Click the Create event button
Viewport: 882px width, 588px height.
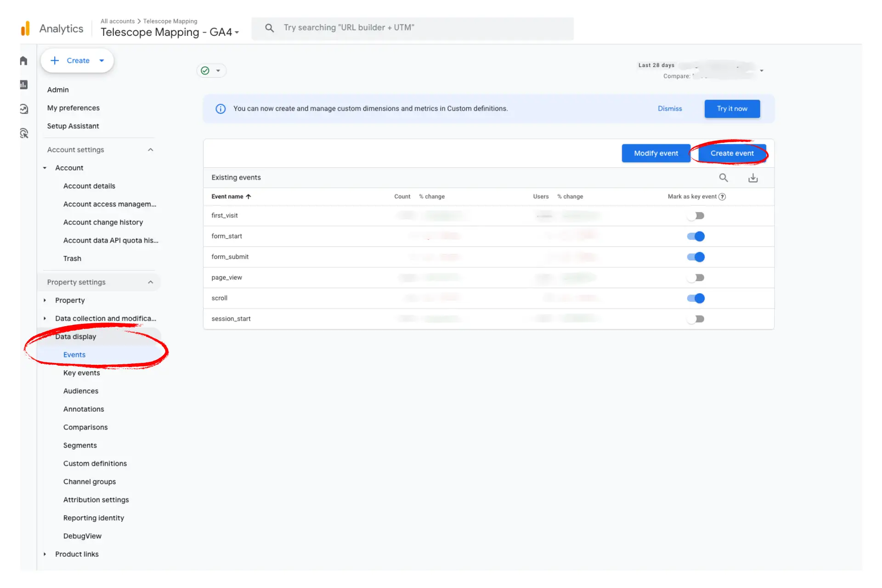pos(732,153)
